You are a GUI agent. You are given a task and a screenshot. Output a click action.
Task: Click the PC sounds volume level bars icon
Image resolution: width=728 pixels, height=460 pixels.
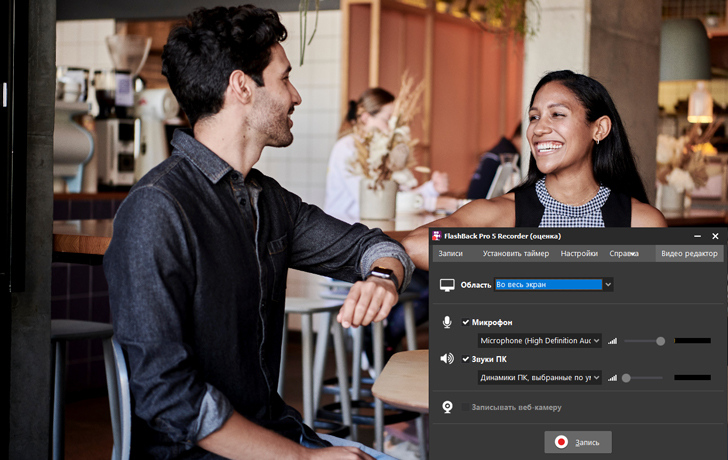(x=613, y=378)
